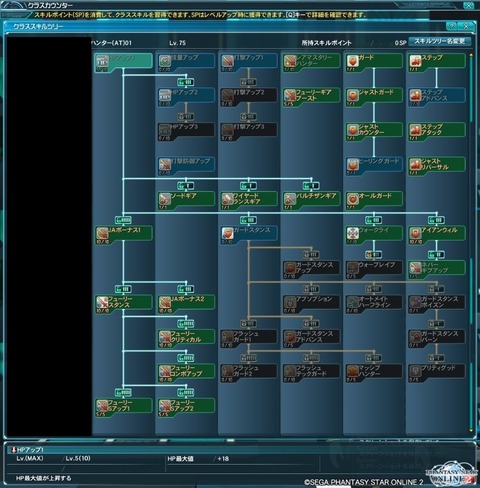480x488 pixels.
Task: Select the ガードスタンスアドバンス skill icon
Action: tap(290, 338)
